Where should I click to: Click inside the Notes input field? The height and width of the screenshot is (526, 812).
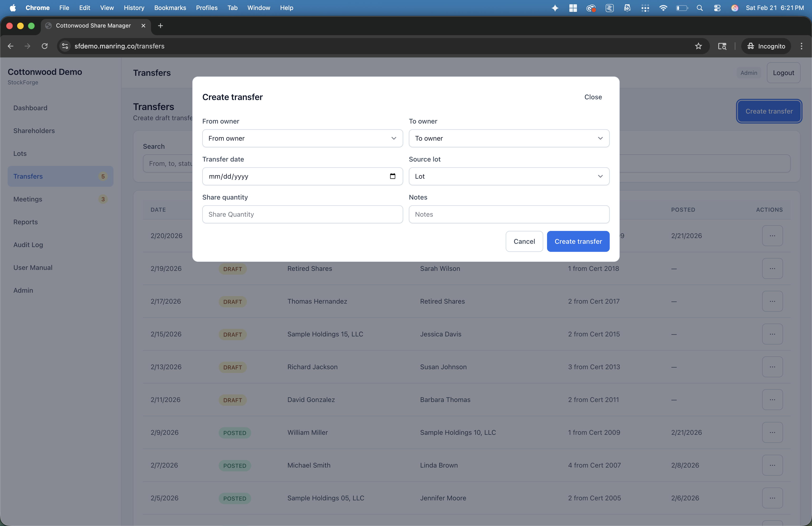(x=509, y=214)
